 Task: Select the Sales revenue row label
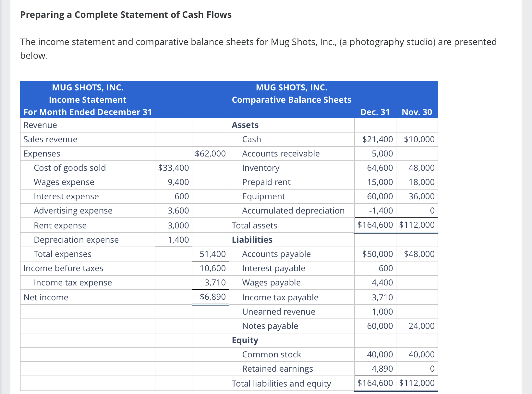click(x=50, y=139)
